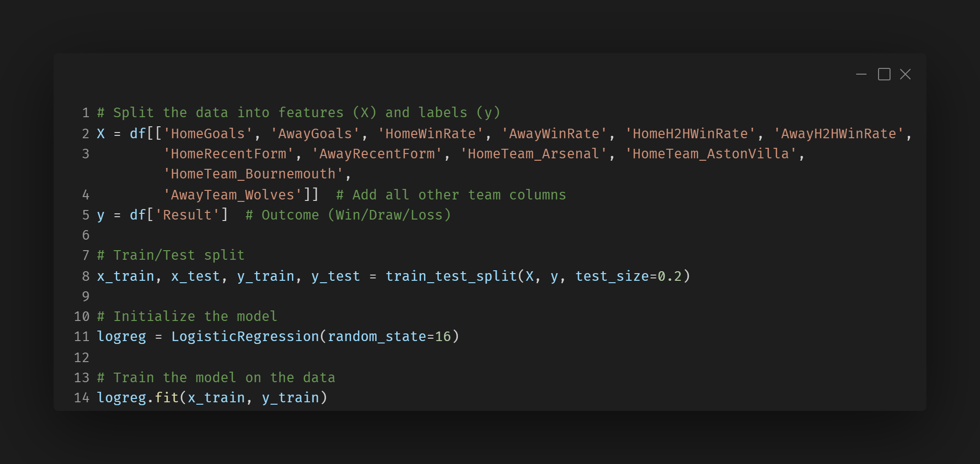Click the 'AwayTeam_Wolves' string
Viewport: 980px width, 464px height.
click(x=233, y=195)
